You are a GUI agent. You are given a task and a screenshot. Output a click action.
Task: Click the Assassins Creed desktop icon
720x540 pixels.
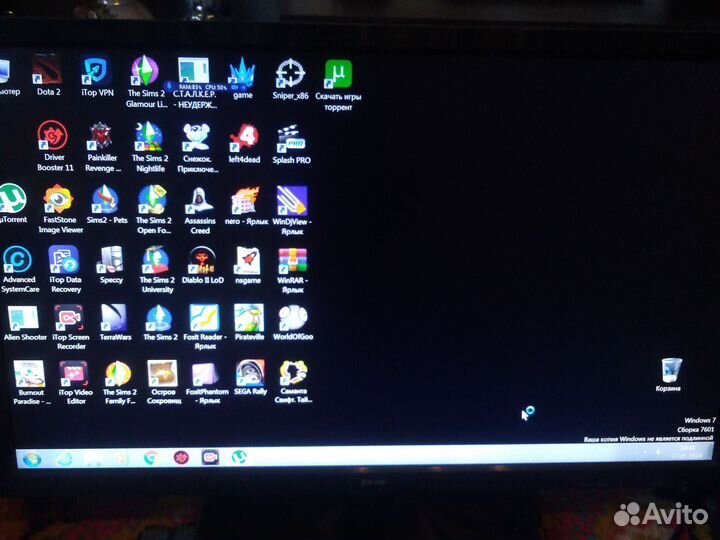(x=200, y=201)
